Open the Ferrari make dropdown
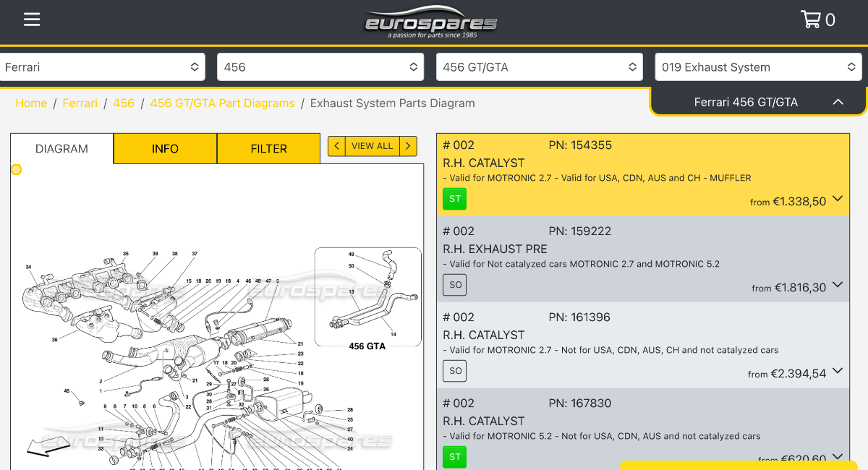868x470 pixels. coord(102,67)
